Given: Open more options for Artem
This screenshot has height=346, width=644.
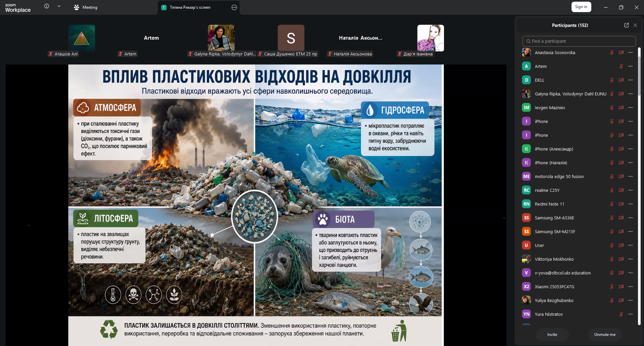Looking at the screenshot, I should [631, 66].
